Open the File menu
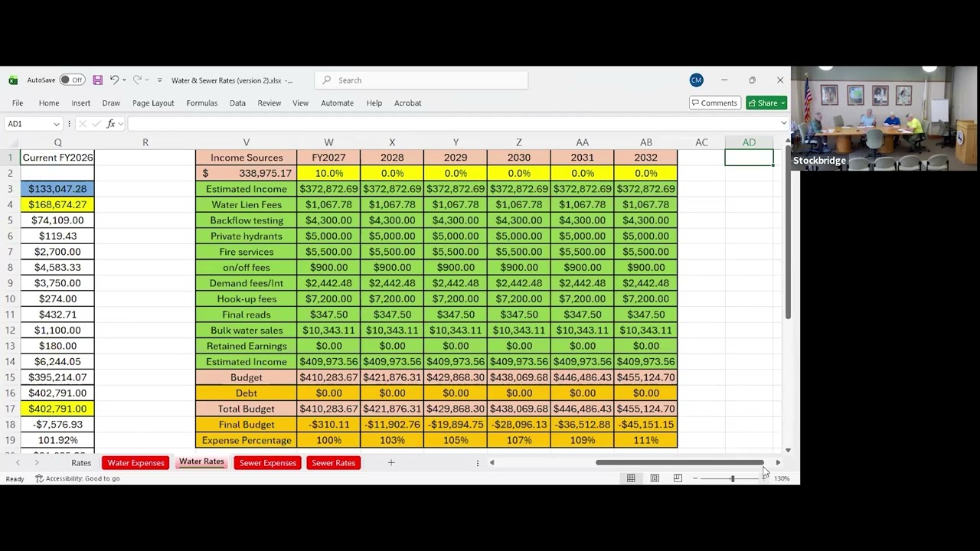The height and width of the screenshot is (551, 980). pyautogui.click(x=18, y=103)
